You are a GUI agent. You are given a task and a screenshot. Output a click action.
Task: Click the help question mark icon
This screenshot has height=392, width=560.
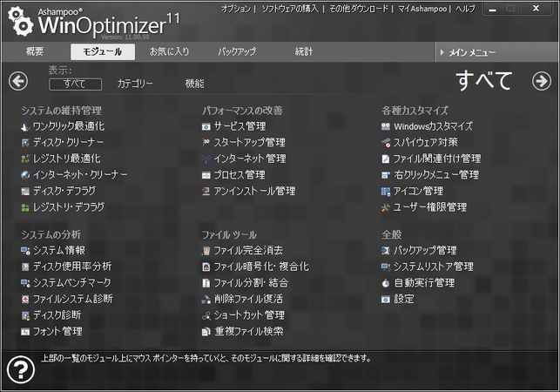pyautogui.click(x=21, y=369)
